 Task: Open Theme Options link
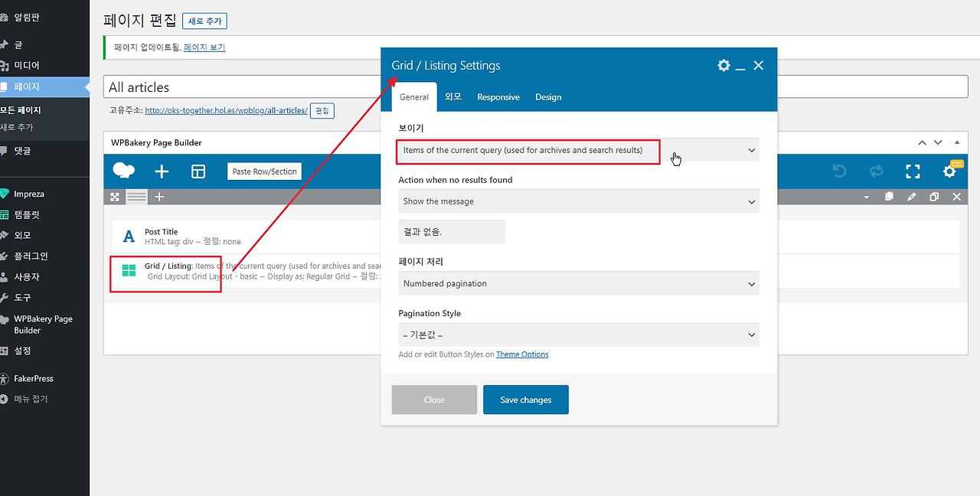tap(522, 354)
